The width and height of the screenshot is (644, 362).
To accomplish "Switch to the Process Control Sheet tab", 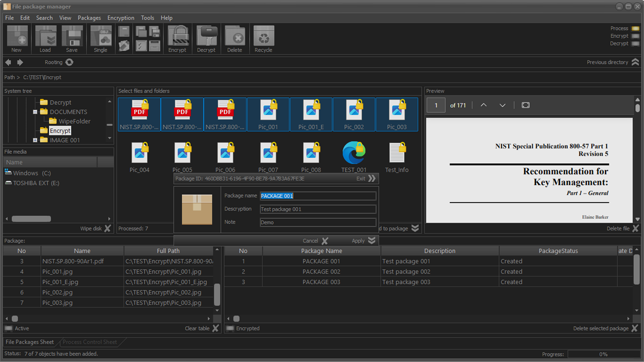I will click(90, 342).
